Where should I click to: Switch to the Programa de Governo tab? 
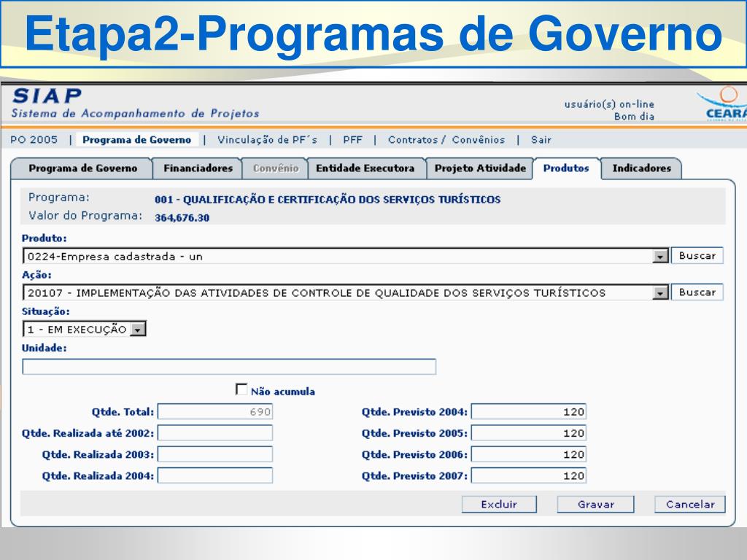82,168
